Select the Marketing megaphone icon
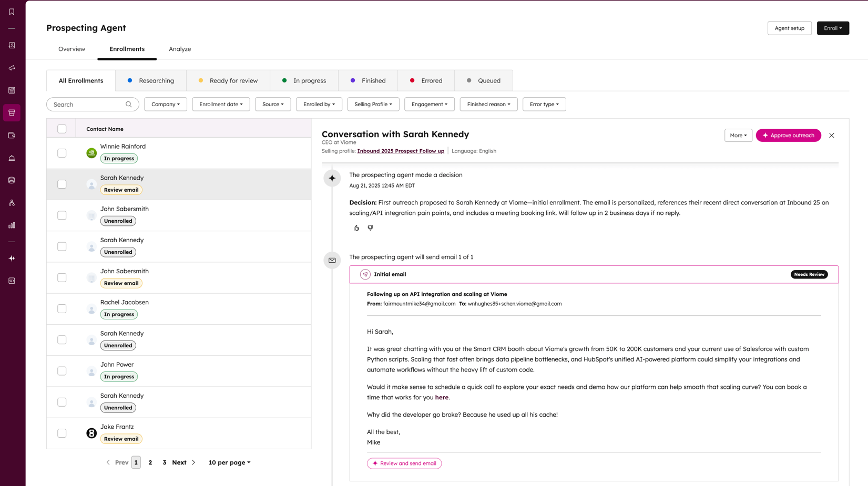This screenshot has width=868, height=486. click(x=12, y=67)
